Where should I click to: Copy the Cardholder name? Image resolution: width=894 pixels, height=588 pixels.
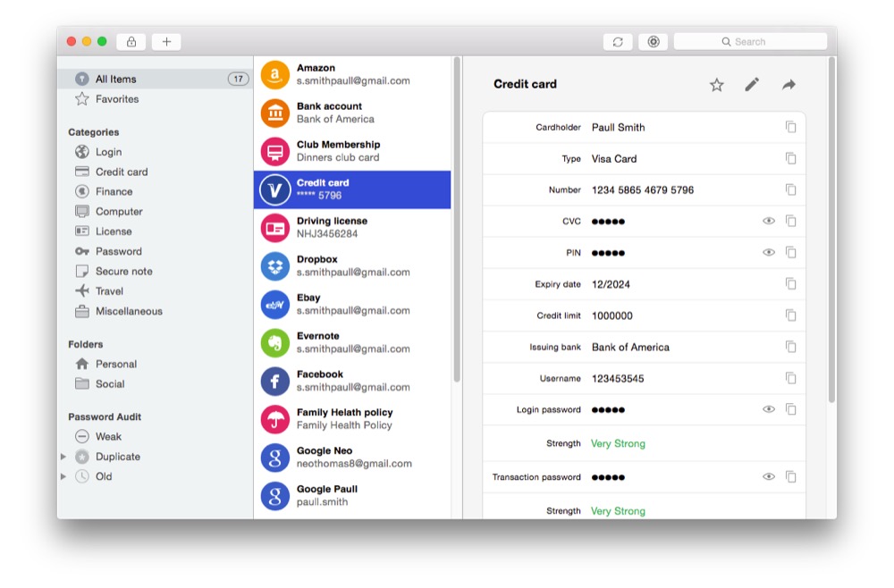click(790, 127)
